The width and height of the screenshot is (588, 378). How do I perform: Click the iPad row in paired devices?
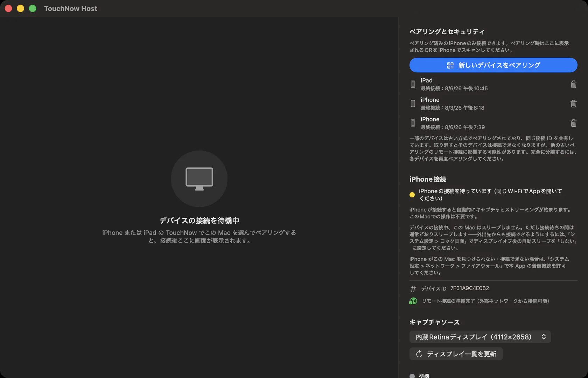493,84
